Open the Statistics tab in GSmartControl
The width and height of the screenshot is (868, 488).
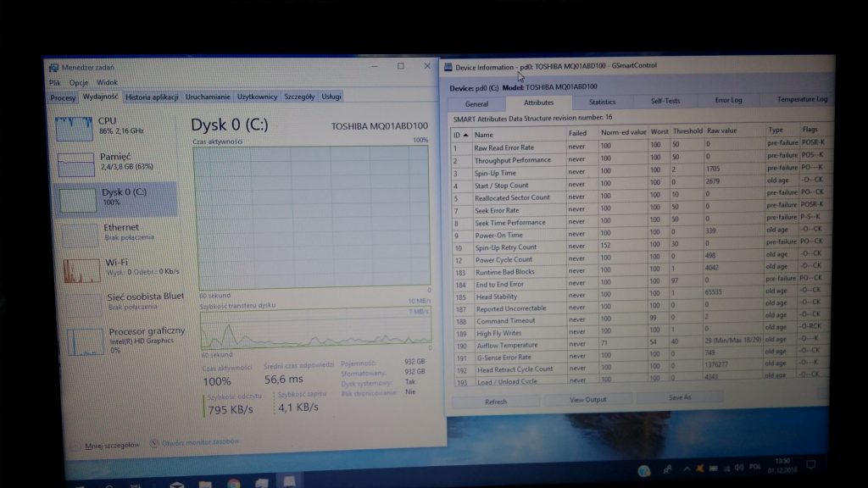[602, 102]
